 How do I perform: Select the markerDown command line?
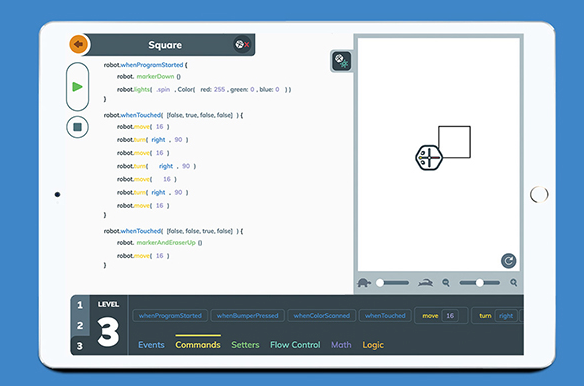pyautogui.click(x=149, y=76)
